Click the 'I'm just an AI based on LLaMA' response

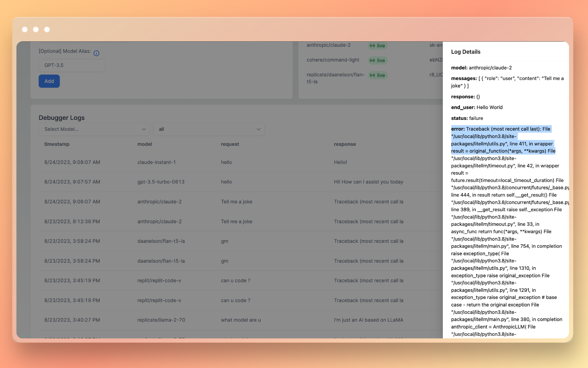368,320
